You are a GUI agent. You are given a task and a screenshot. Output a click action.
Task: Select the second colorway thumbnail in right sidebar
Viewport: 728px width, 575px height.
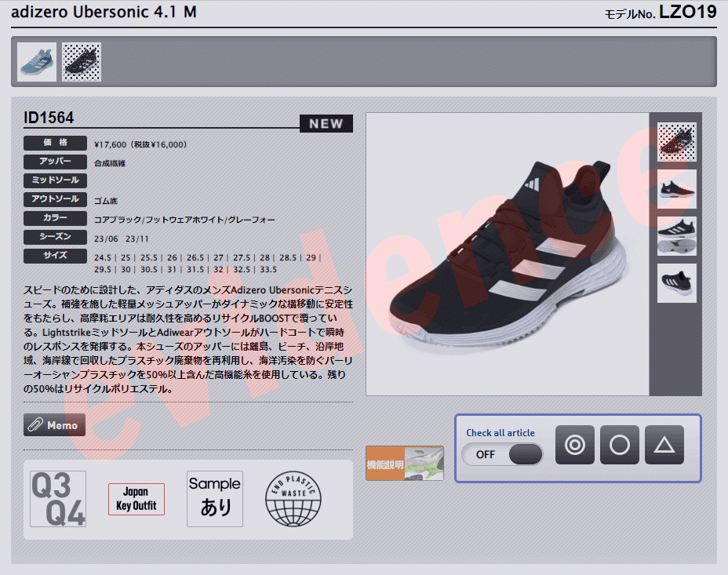point(675,187)
